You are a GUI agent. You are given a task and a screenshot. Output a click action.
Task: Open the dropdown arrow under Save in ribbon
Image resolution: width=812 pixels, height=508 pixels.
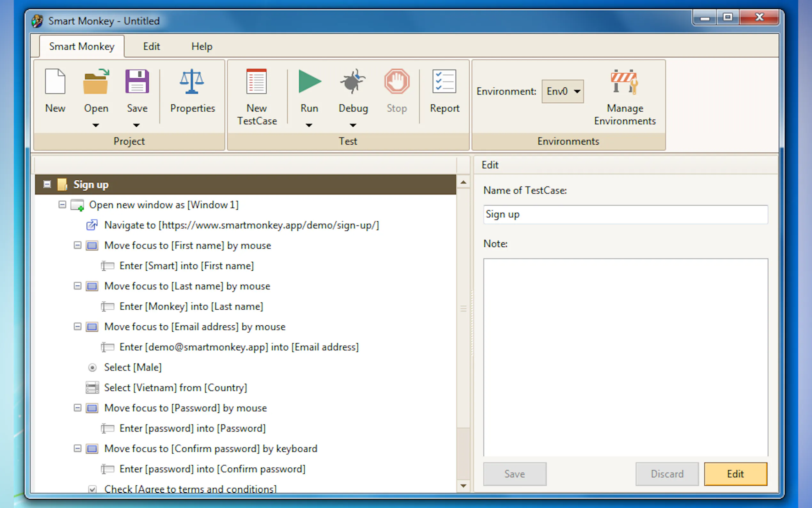click(x=136, y=125)
